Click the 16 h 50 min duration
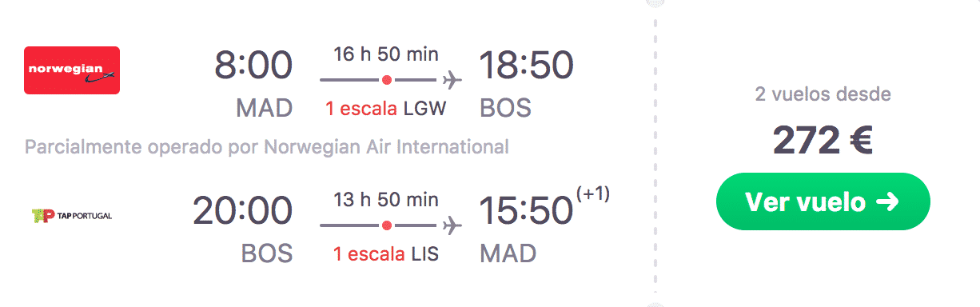This screenshot has height=307, width=980. [386, 54]
